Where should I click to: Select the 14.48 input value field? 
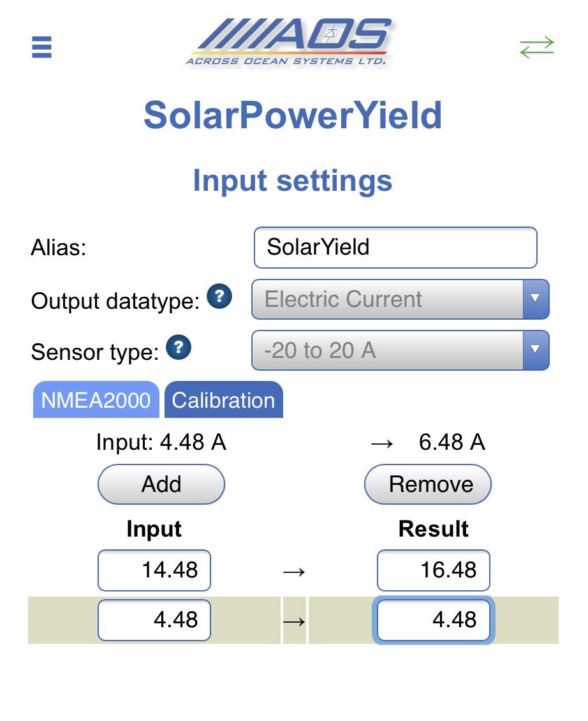pyautogui.click(x=154, y=570)
